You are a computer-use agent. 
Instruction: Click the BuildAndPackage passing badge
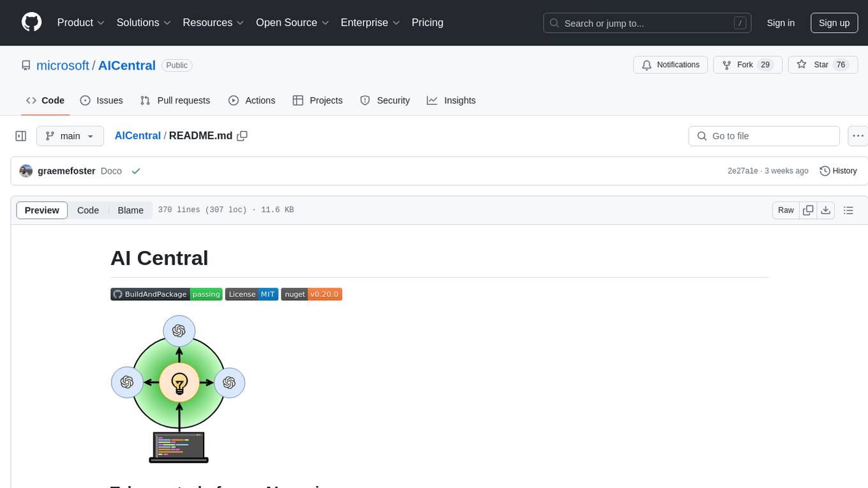(x=167, y=294)
